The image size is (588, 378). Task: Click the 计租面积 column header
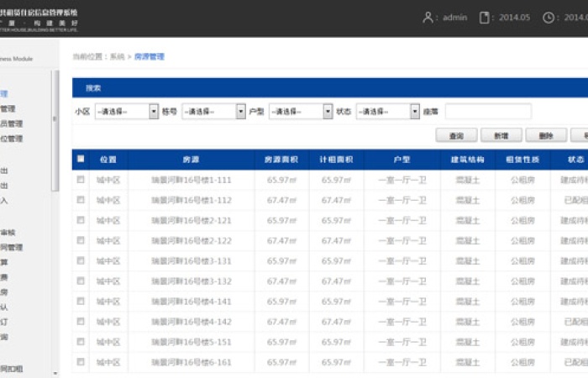336,160
